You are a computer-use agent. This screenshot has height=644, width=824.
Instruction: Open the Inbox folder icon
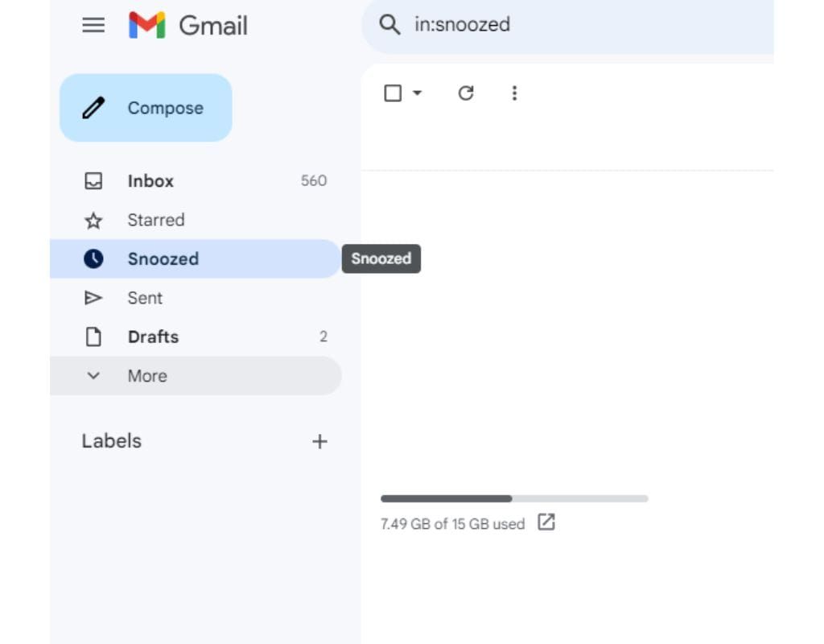click(x=93, y=180)
